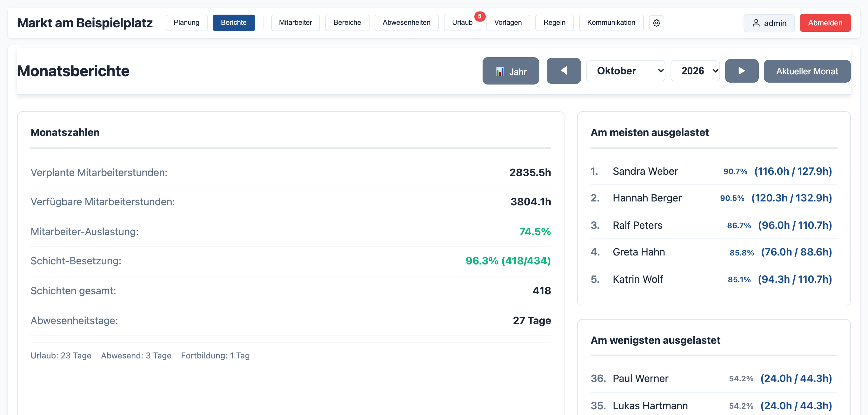Click the bar chart icon on Jahr button

point(500,71)
